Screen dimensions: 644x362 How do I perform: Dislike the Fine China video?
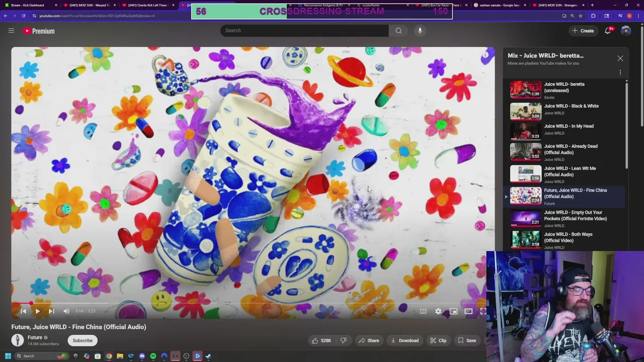[344, 340]
